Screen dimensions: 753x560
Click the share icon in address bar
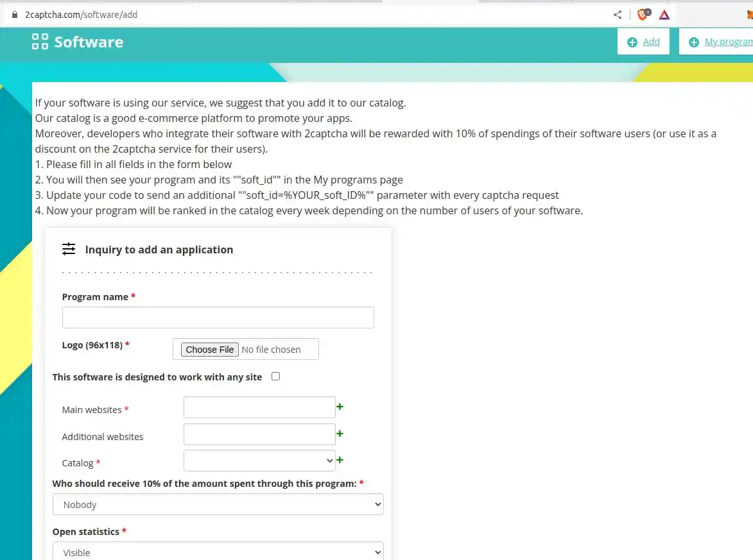(617, 15)
